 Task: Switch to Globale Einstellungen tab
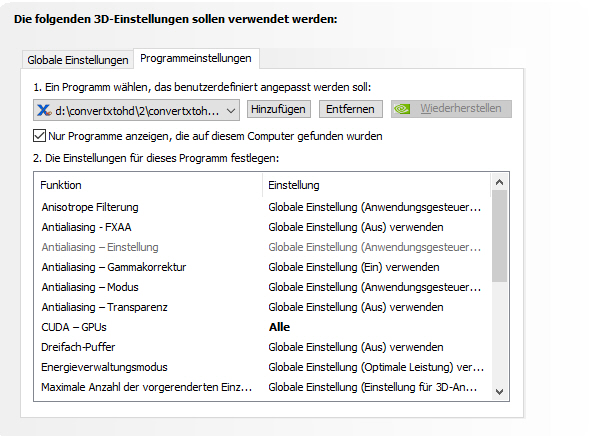78,60
